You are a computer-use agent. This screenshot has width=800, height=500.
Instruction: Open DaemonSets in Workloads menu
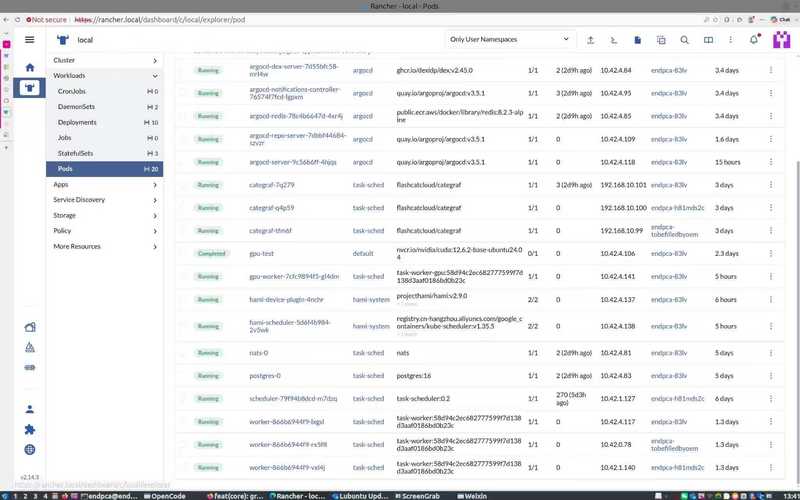point(105,107)
